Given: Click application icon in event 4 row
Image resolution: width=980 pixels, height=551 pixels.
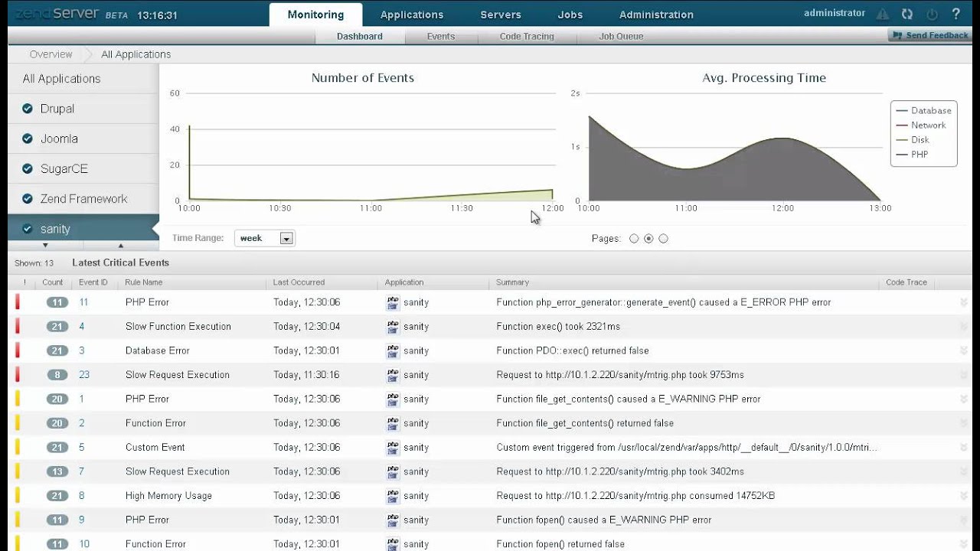Looking at the screenshot, I should pos(393,327).
